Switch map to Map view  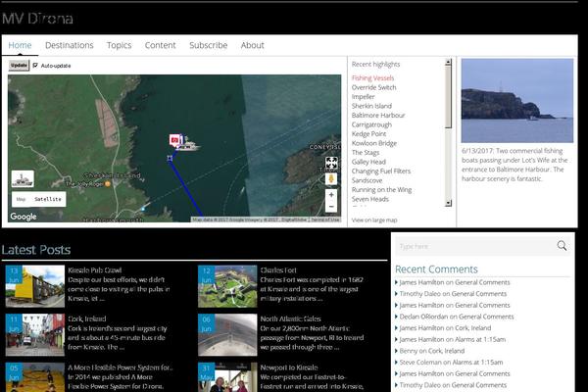coord(21,199)
